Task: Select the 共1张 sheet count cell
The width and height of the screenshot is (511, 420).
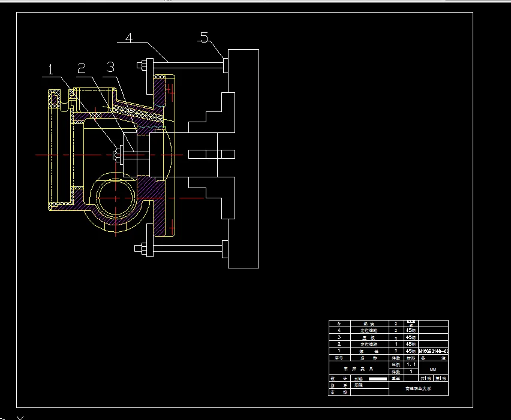Action: tap(426, 378)
